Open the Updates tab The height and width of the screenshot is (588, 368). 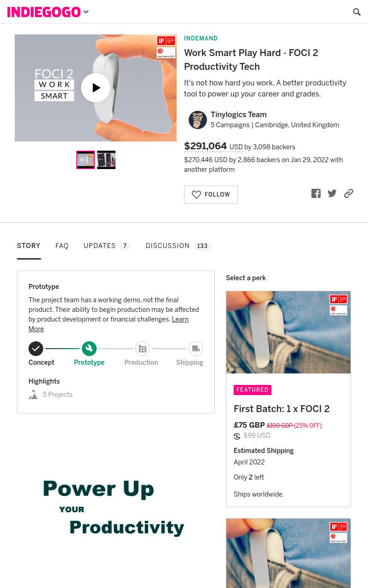(x=107, y=246)
